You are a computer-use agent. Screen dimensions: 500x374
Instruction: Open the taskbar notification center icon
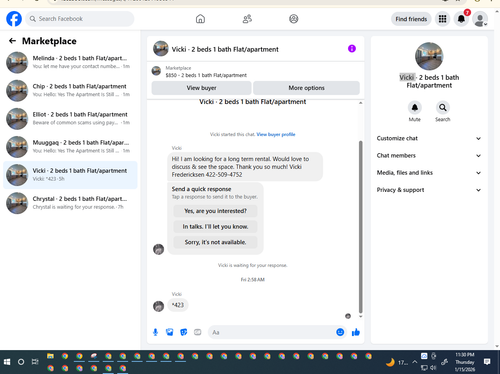coord(487,362)
